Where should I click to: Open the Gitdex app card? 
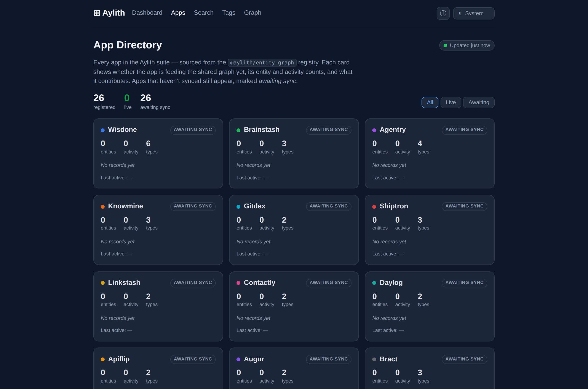294,230
